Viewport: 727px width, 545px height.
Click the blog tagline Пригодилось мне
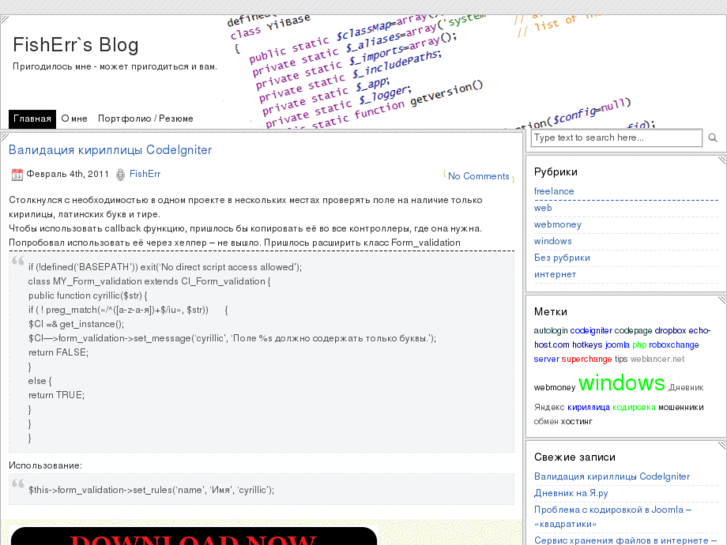(x=115, y=67)
